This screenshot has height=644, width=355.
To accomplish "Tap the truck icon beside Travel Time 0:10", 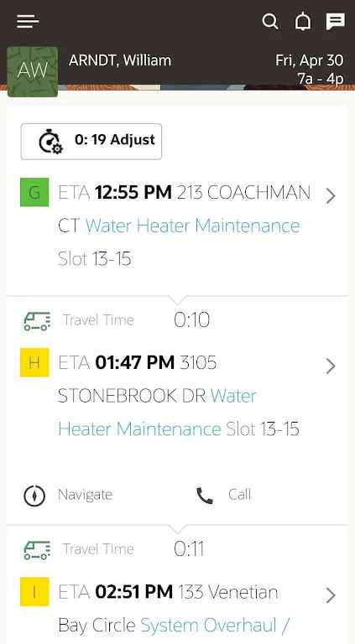I will 37,321.
